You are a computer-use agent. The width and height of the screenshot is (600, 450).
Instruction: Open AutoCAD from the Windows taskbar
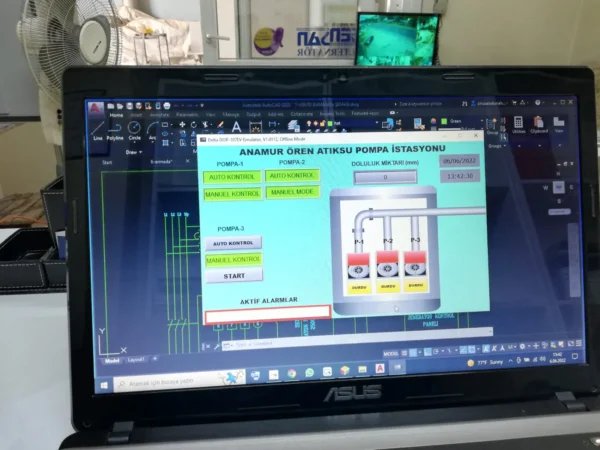pos(380,371)
